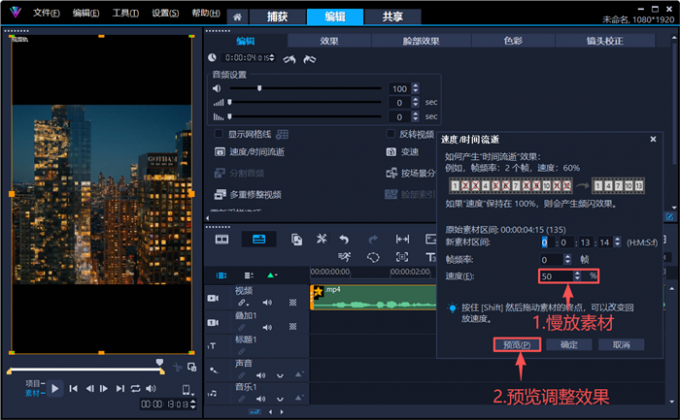
Task: Rotate the clip right
Action: tap(309, 59)
